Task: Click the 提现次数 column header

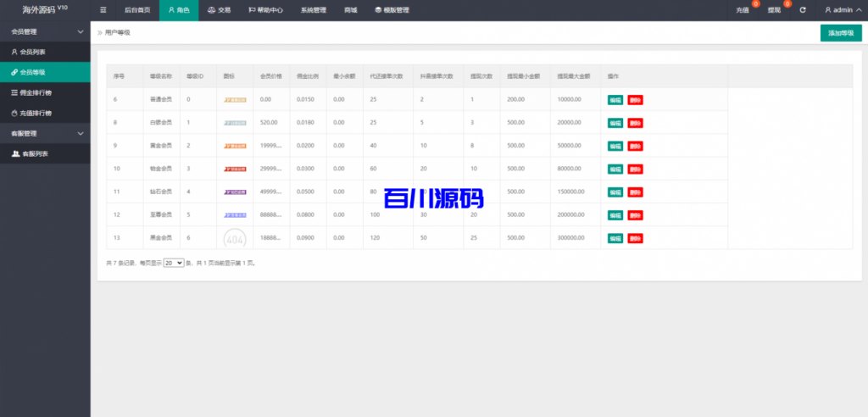Action: (x=481, y=76)
